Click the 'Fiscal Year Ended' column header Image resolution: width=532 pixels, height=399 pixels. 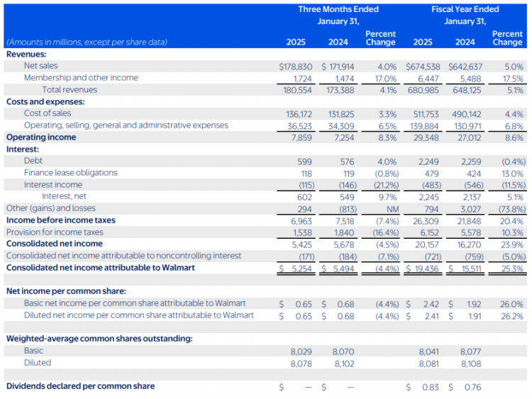click(x=465, y=9)
